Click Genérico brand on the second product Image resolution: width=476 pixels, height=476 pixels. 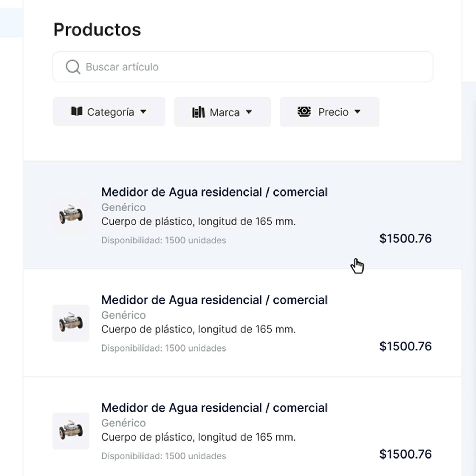(123, 315)
